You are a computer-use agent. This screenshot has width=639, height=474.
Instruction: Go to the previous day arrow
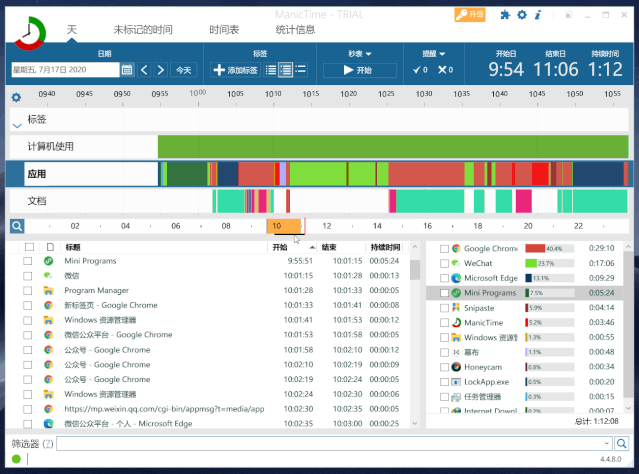point(144,70)
